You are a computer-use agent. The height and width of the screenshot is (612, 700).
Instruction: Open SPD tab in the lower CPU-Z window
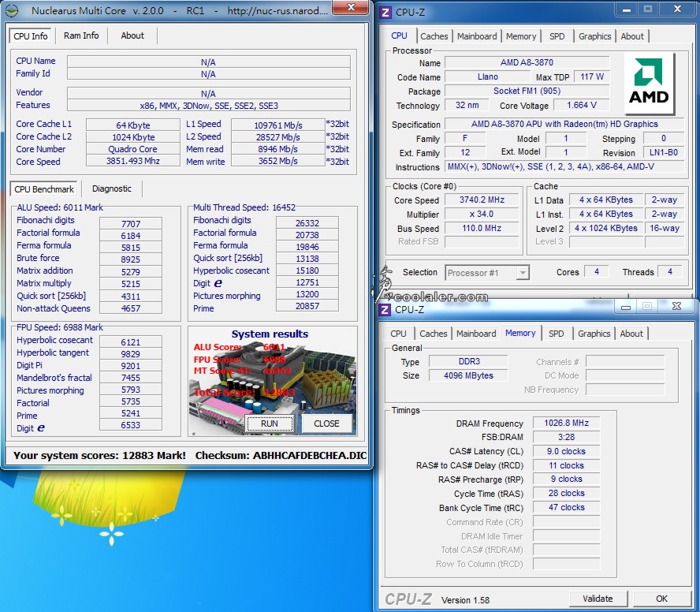point(556,334)
